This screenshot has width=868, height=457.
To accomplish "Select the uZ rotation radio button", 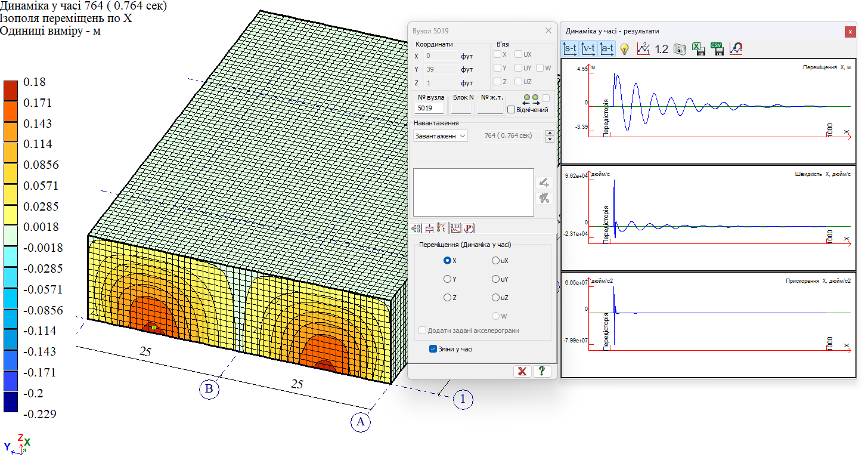I will pyautogui.click(x=495, y=298).
